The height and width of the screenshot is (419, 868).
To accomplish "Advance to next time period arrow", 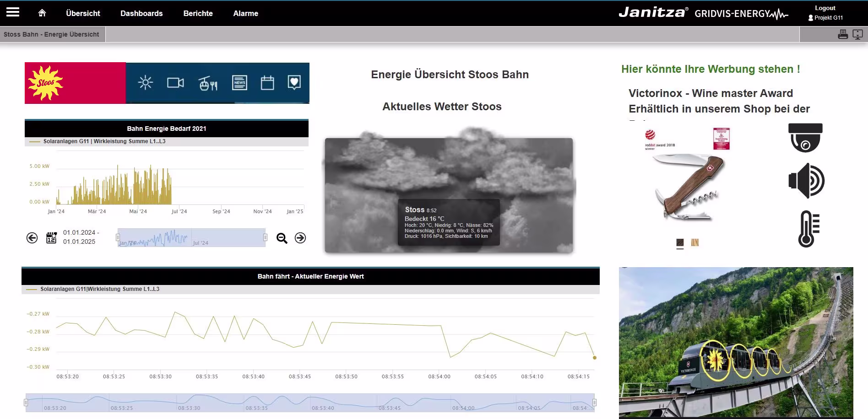I will pos(300,238).
